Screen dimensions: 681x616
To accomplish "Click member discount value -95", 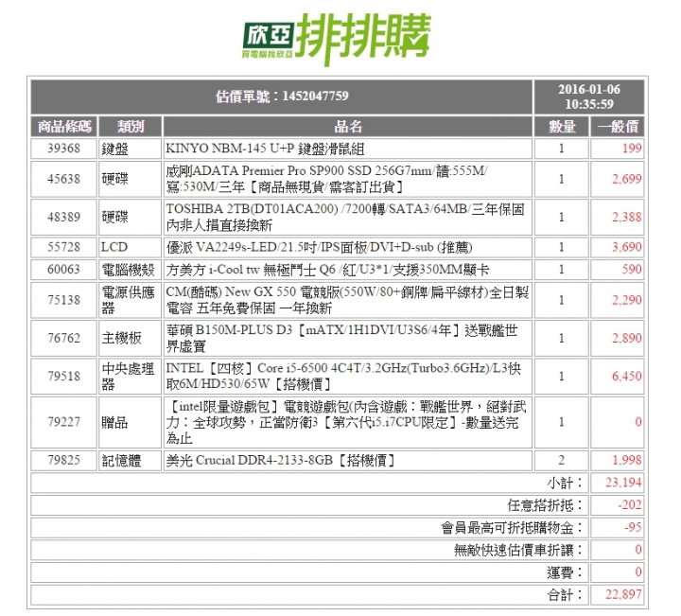I will tap(633, 527).
